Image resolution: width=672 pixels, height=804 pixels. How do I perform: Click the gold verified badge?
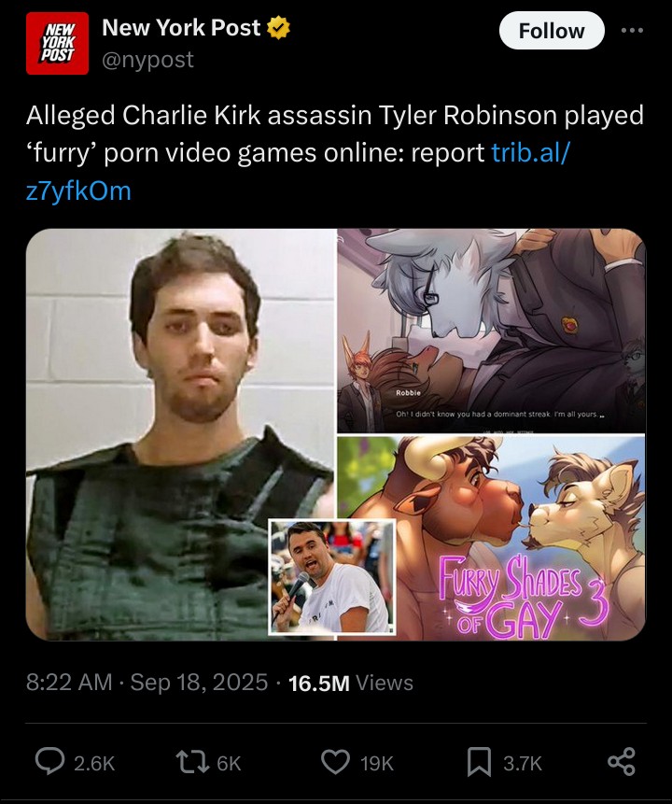(279, 28)
